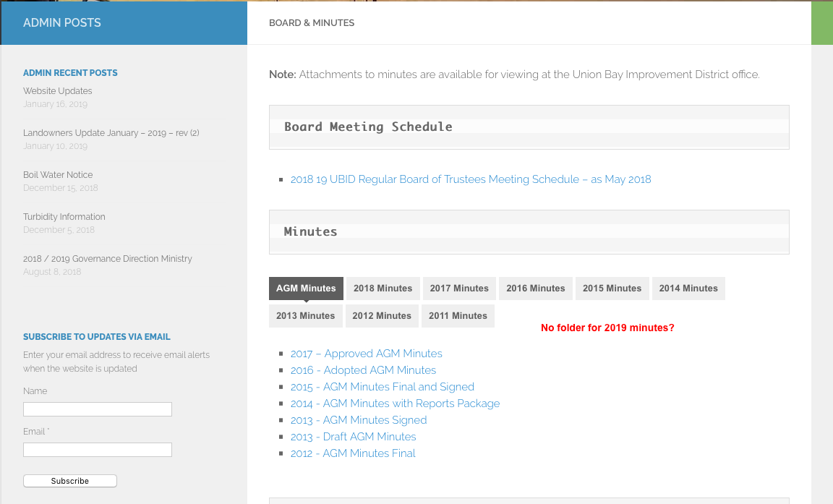Show the 2015 Minutes tab
This screenshot has width=833, height=504.
click(x=612, y=288)
